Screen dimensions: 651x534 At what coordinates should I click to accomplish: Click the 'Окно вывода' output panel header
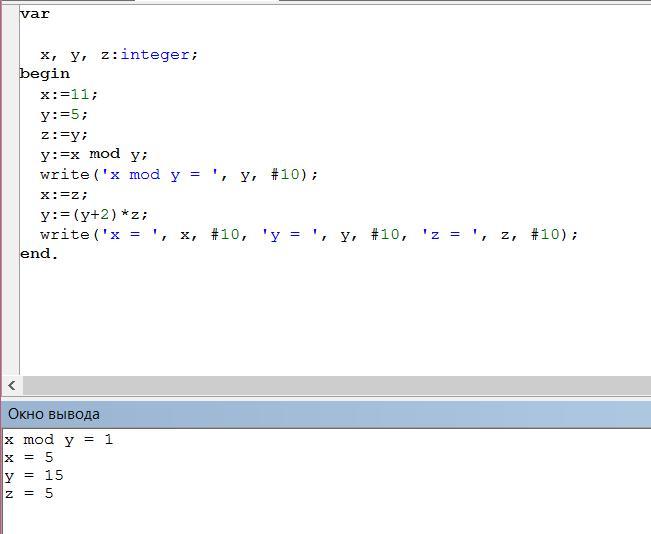326,414
